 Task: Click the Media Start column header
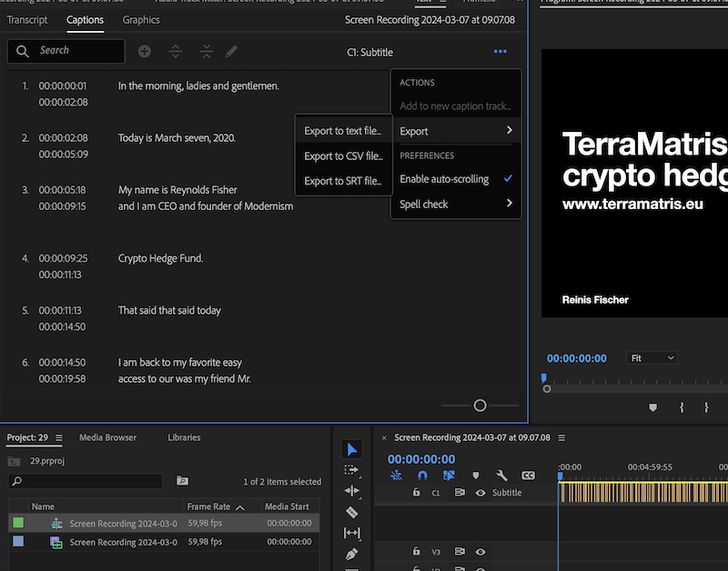287,507
